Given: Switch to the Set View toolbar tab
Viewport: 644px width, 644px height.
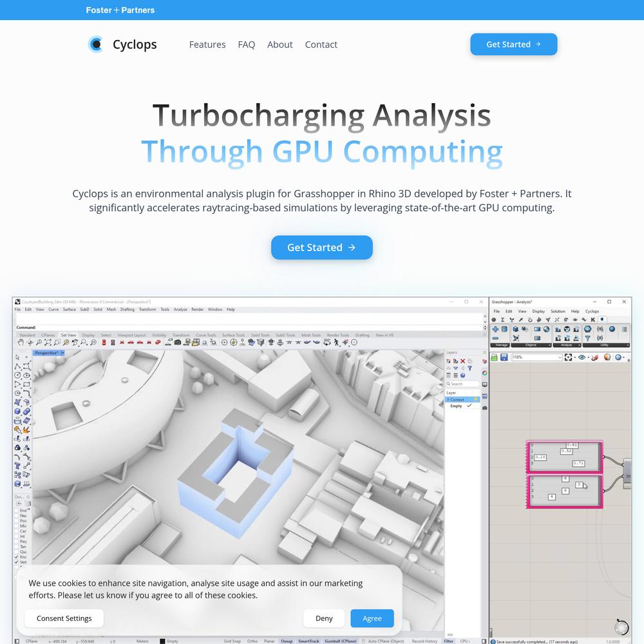Looking at the screenshot, I should tap(68, 335).
